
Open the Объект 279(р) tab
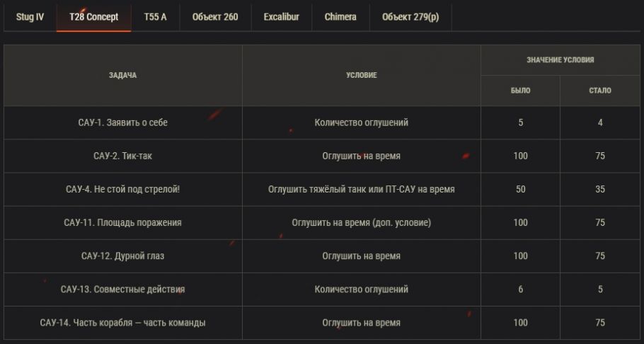pos(410,16)
